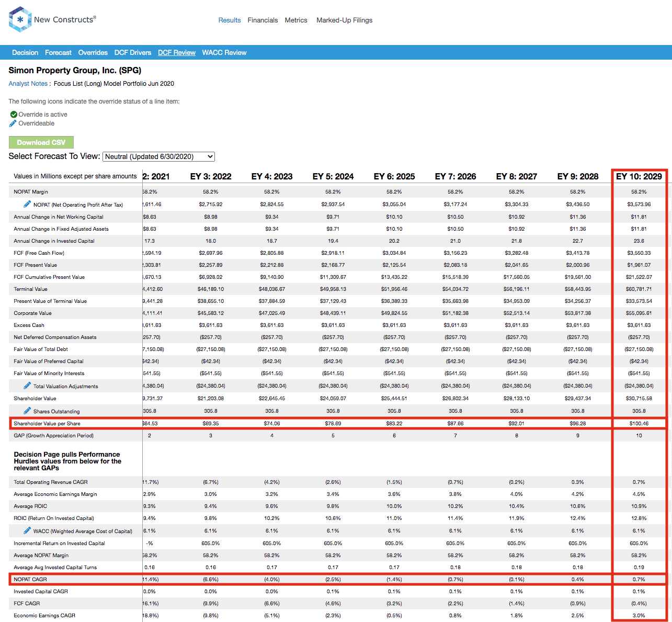672x622 pixels.
Task: Click the Corporate Value row label
Action: tap(33, 313)
